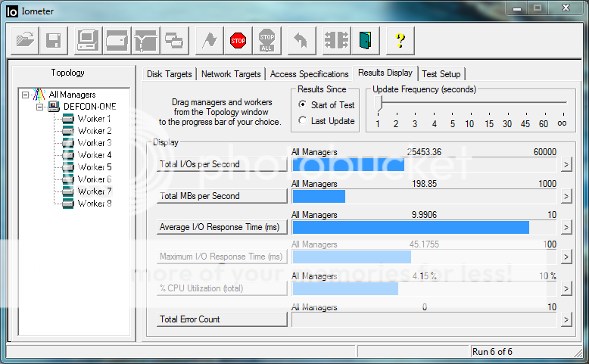Click the Exit door icon in toolbar
Viewport: 589px width, 364px height.
click(366, 40)
